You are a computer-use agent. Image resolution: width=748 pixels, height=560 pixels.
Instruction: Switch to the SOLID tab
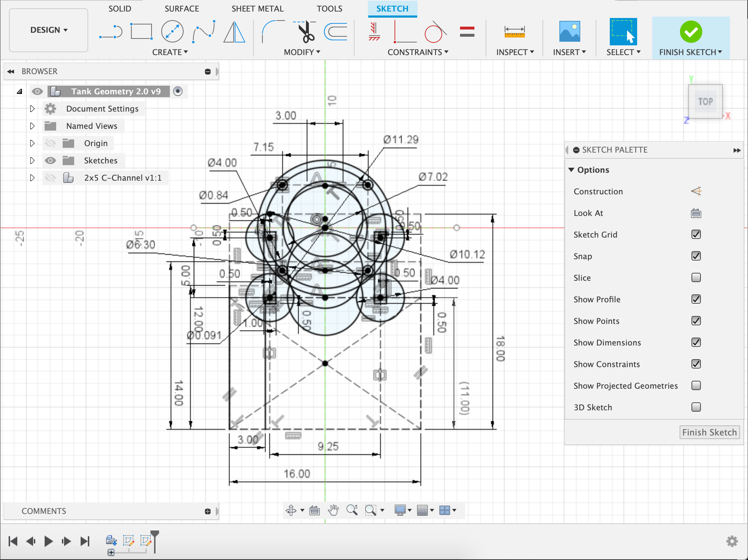point(120,9)
